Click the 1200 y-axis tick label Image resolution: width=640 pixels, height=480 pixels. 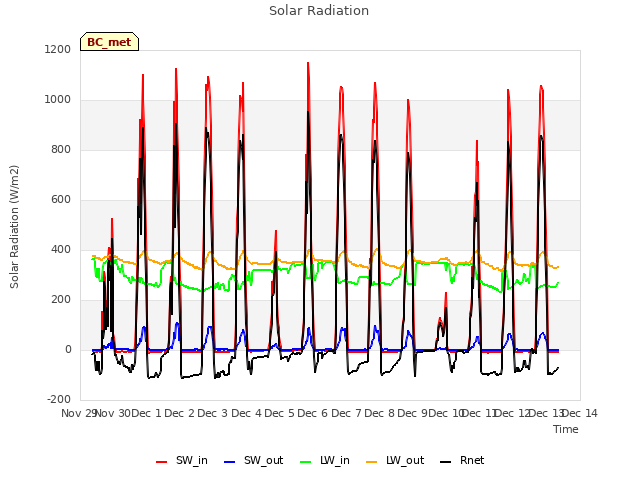click(58, 49)
